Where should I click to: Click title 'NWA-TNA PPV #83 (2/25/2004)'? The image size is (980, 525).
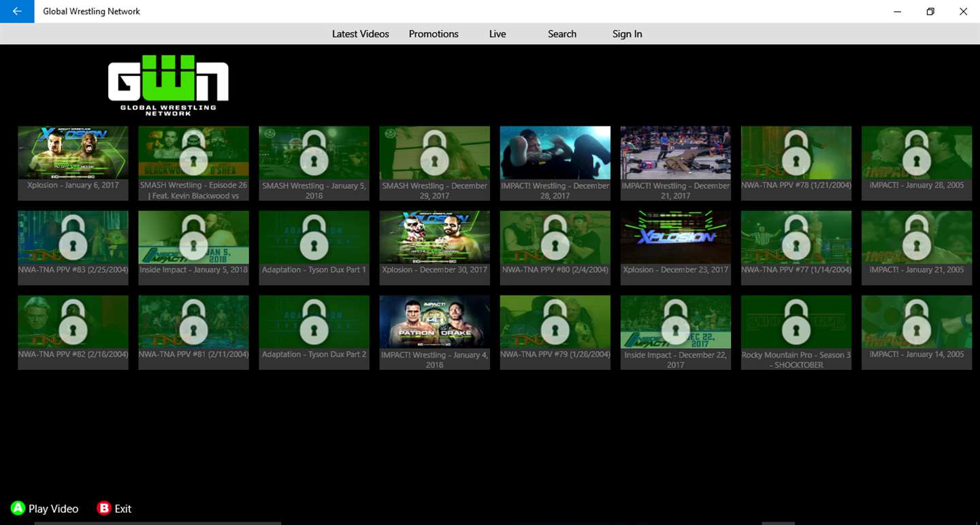73,270
